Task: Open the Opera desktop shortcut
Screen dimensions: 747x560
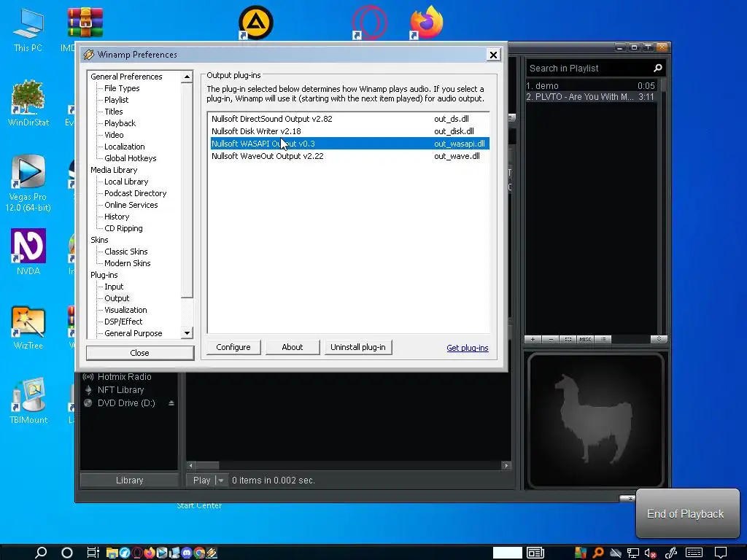Action: [370, 23]
